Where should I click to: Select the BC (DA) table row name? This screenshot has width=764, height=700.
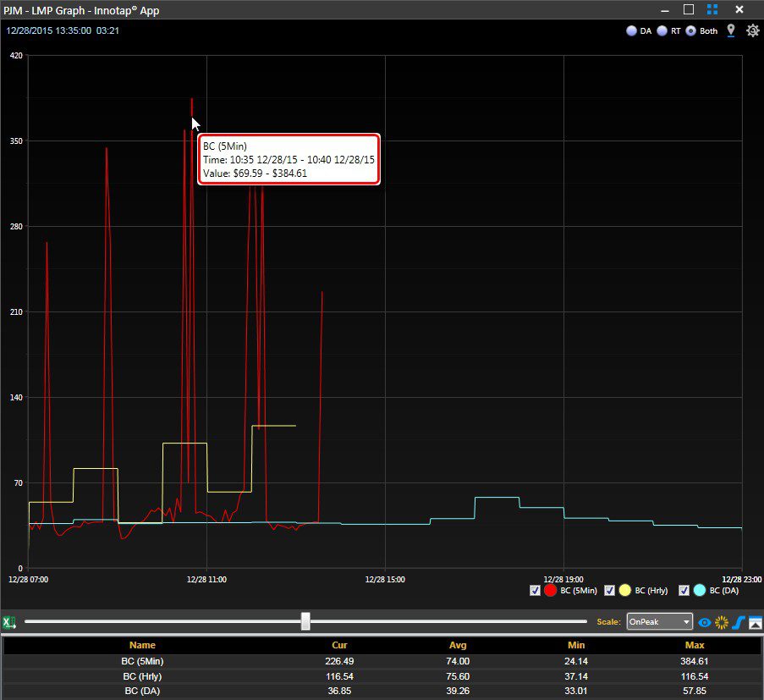(x=142, y=691)
